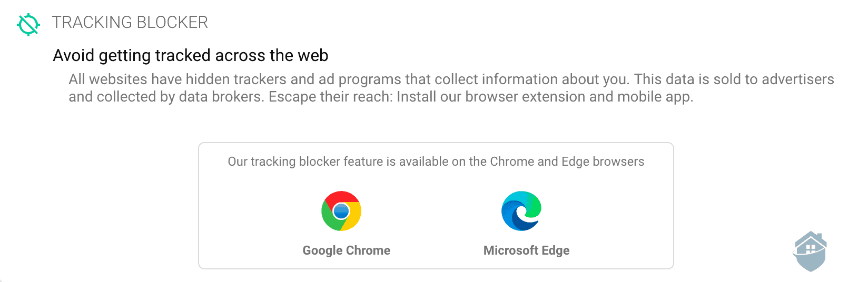
Task: Click the 'Avoid getting tracked across the web' heading
Action: (191, 55)
